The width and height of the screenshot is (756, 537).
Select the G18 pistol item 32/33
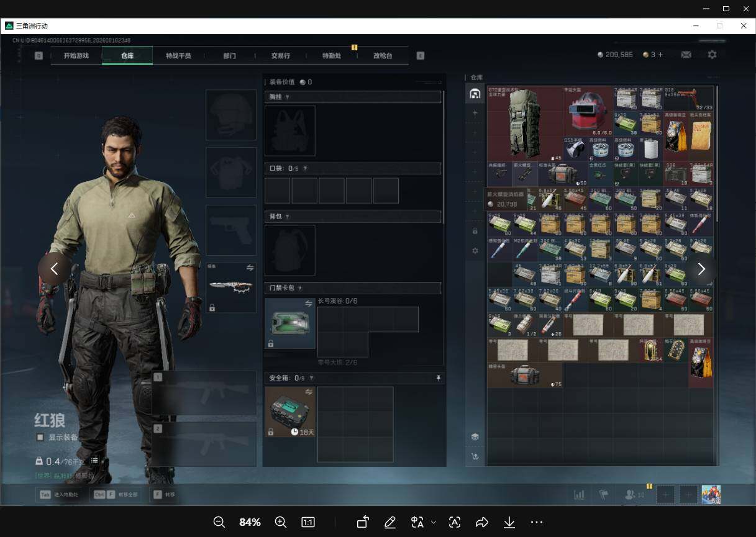pyautogui.click(x=688, y=98)
